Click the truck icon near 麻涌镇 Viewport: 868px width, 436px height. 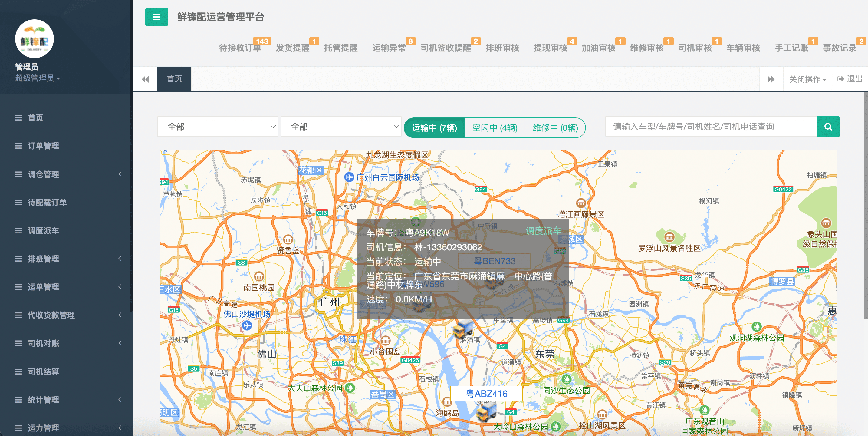(463, 329)
